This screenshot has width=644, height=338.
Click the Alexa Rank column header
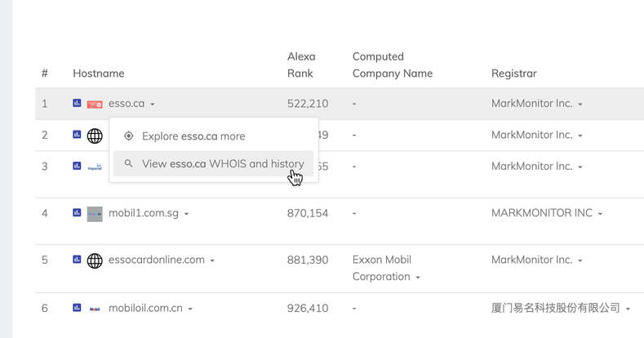click(301, 64)
